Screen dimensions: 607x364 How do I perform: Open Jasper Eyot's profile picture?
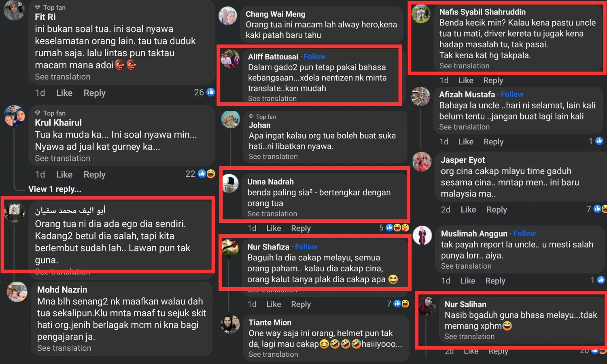pyautogui.click(x=422, y=162)
